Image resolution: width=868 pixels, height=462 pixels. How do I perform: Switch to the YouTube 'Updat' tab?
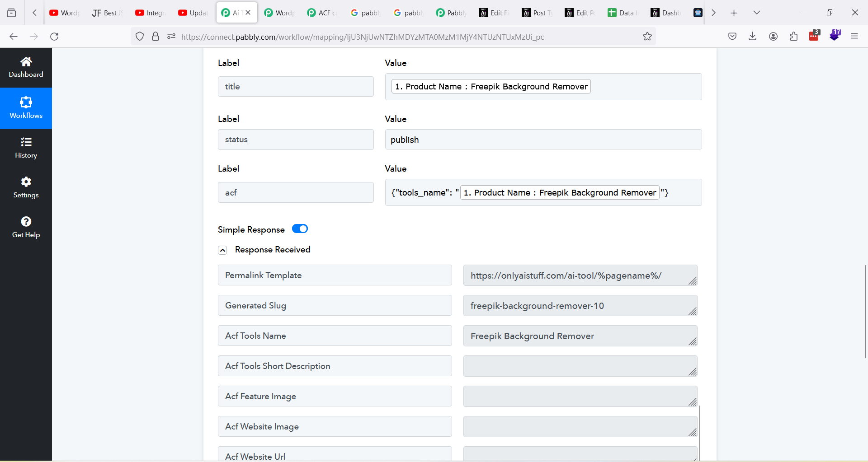click(x=193, y=13)
